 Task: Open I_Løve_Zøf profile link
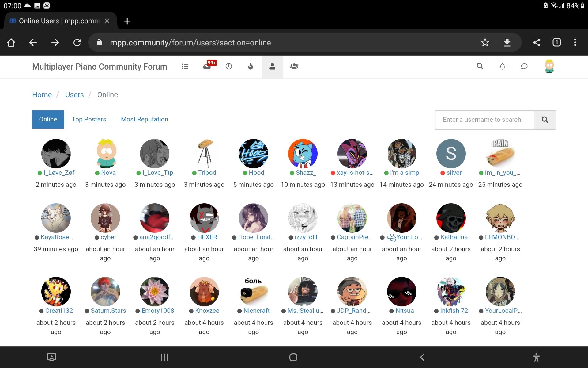click(59, 173)
